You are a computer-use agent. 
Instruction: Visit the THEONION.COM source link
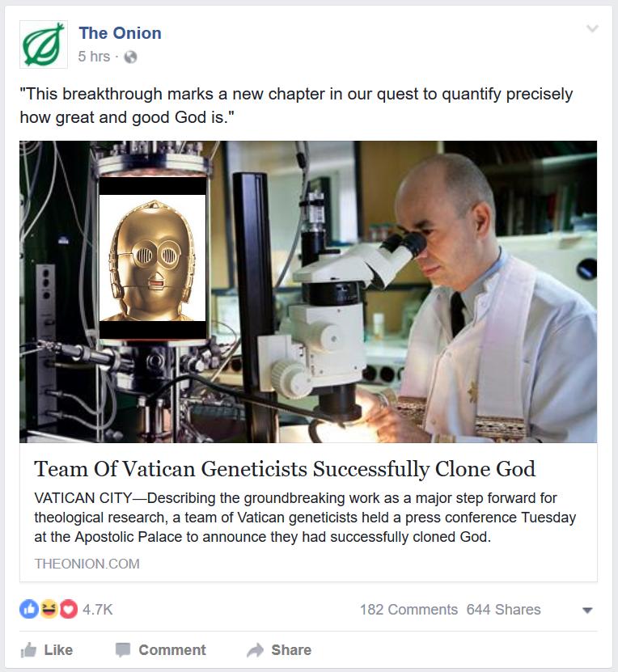point(87,564)
